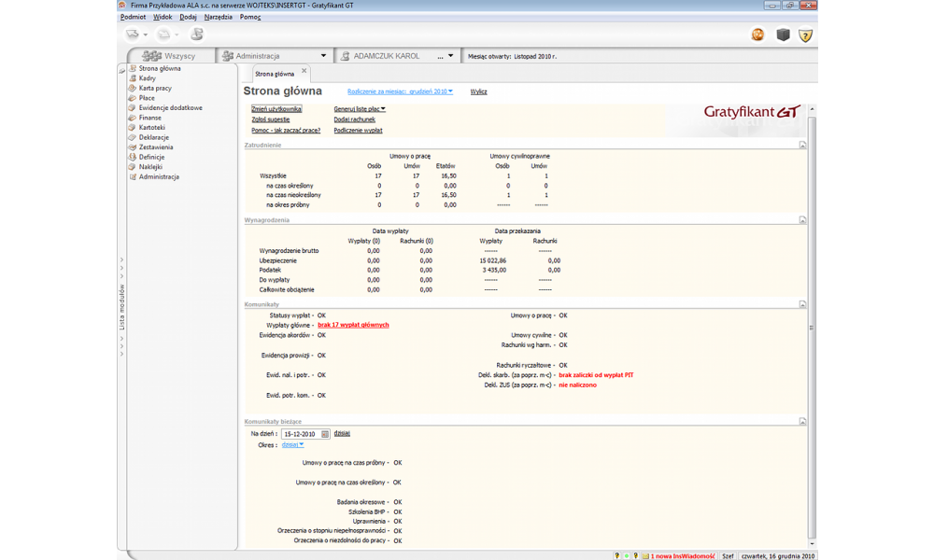Click the brak zaliczki od wypłat PIT message

[x=596, y=375]
